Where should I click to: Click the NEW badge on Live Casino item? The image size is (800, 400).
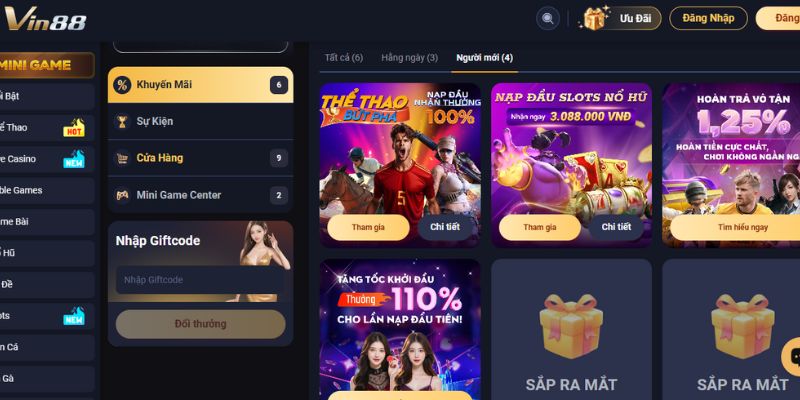click(x=74, y=159)
